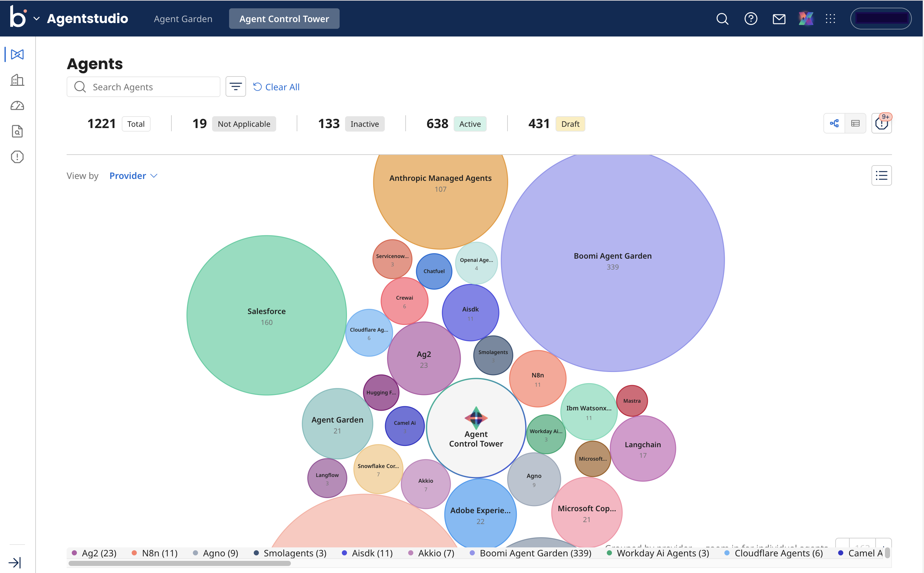Image resolution: width=924 pixels, height=573 pixels.
Task: Click the Aisdk (11) legend swatch
Action: click(344, 553)
